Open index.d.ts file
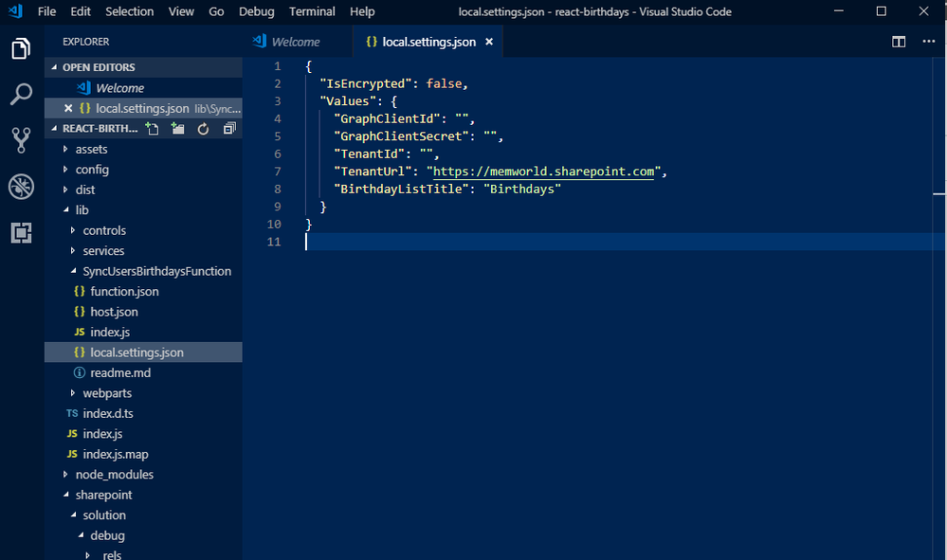 tap(144, 413)
